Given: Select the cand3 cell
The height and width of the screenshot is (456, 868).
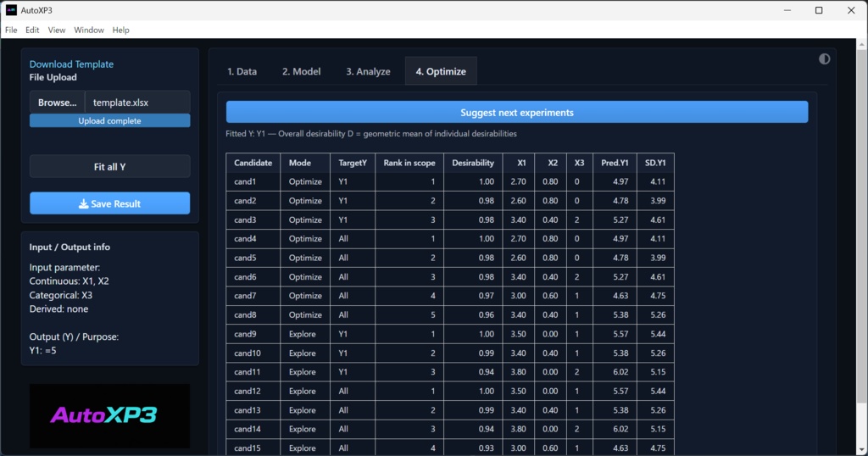Looking at the screenshot, I should coord(253,220).
